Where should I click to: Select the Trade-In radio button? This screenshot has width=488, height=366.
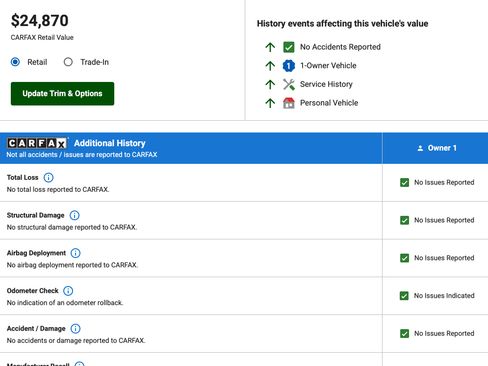(68, 62)
